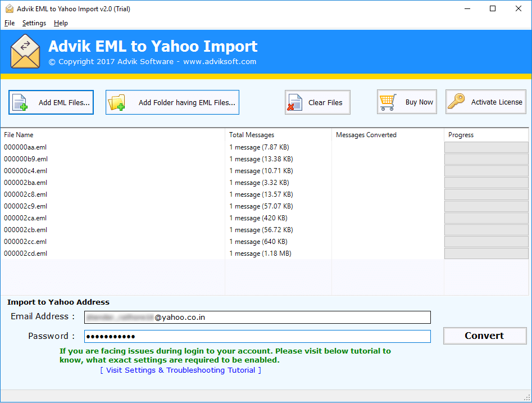
Task: Click the Advik envelope logo in banner
Action: tap(25, 51)
